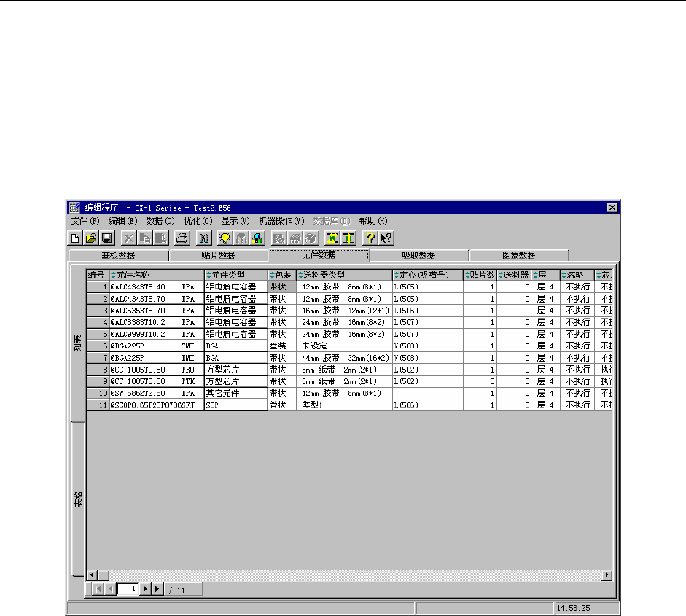Switch to the 贴片数据 tab
Screen dimensions: 686x616
(218, 255)
